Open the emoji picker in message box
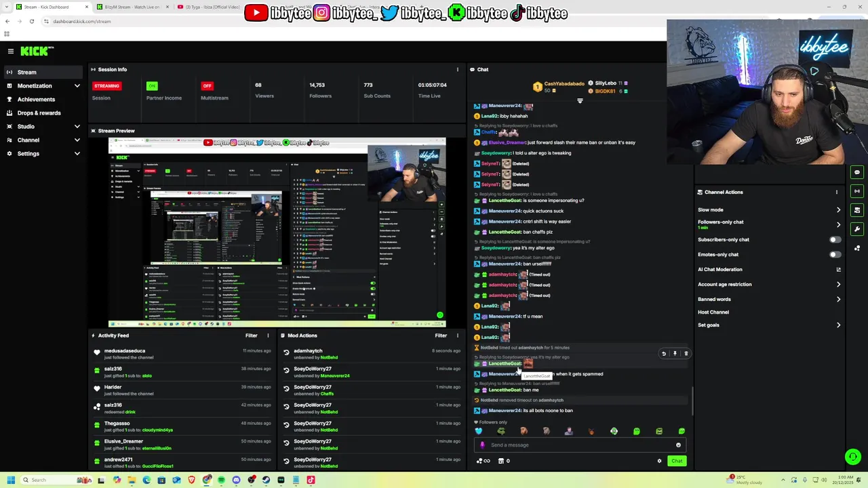This screenshot has height=488, width=868. [x=678, y=445]
